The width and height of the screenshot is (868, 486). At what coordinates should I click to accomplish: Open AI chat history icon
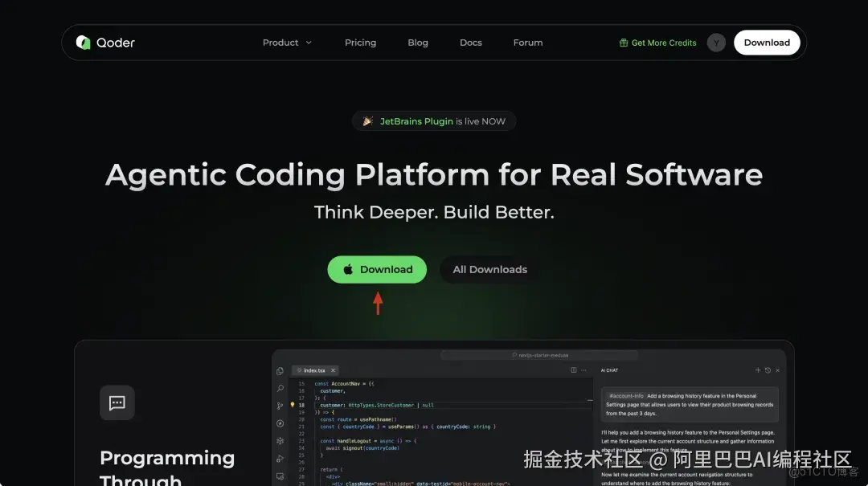(x=768, y=370)
